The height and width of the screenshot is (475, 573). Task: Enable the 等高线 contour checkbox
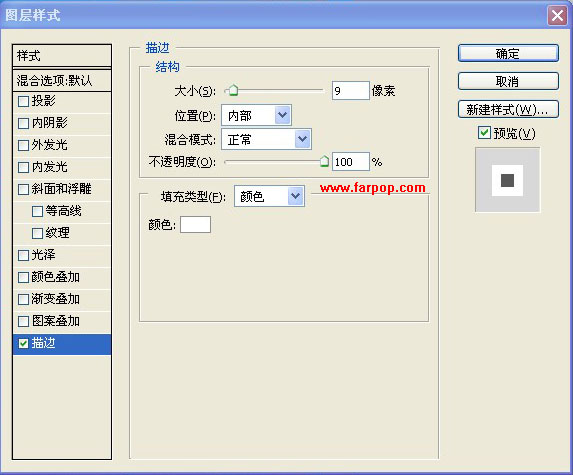(37, 212)
